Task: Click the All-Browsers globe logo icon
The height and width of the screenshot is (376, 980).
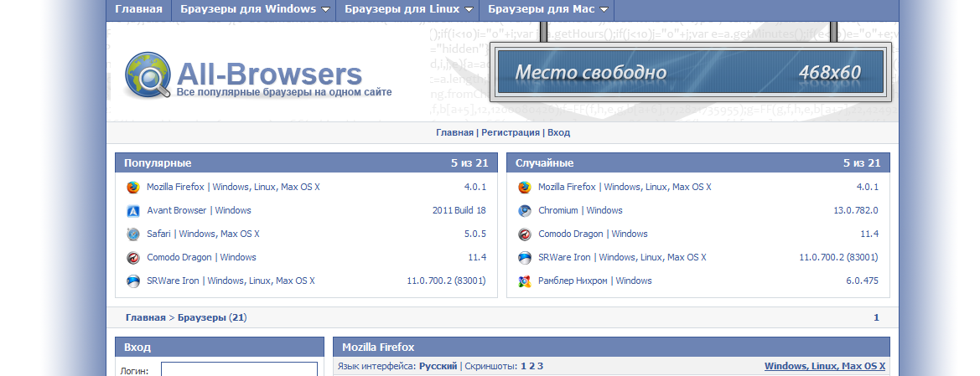Action: point(148,75)
